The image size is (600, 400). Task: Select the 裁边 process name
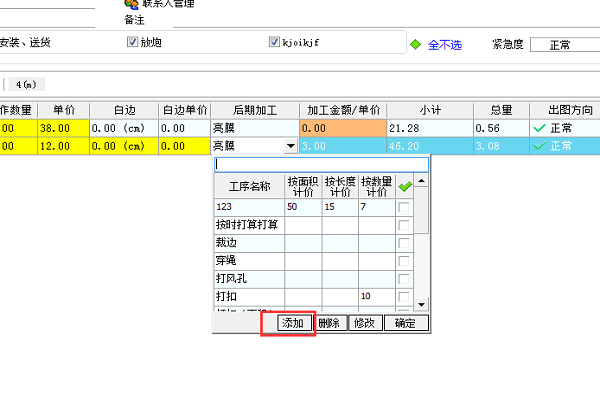tap(249, 243)
